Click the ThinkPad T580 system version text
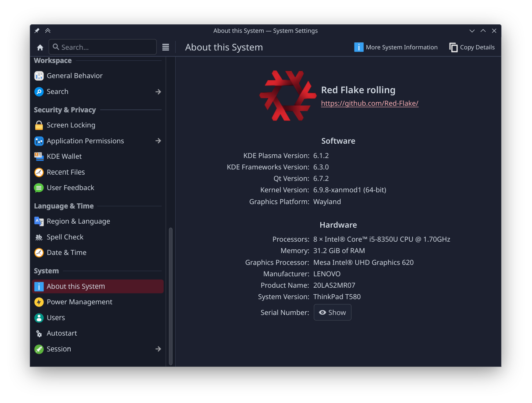This screenshot has width=532, height=403. [337, 297]
